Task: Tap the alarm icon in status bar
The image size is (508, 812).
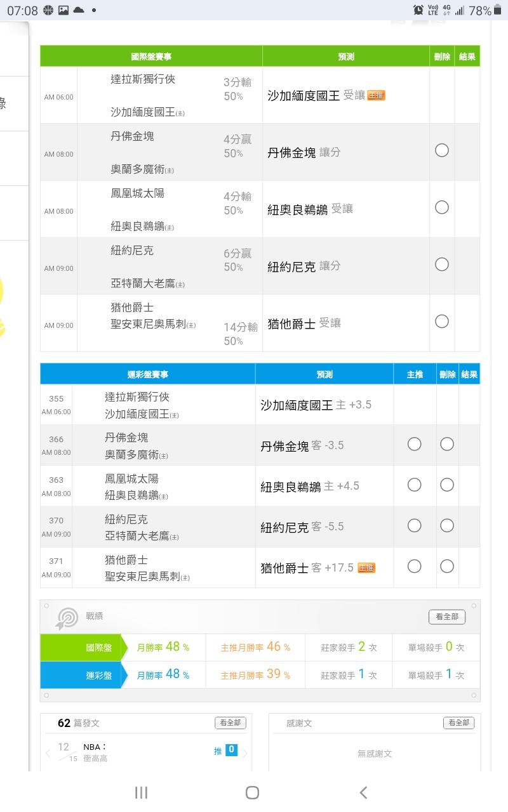Action: [x=418, y=10]
